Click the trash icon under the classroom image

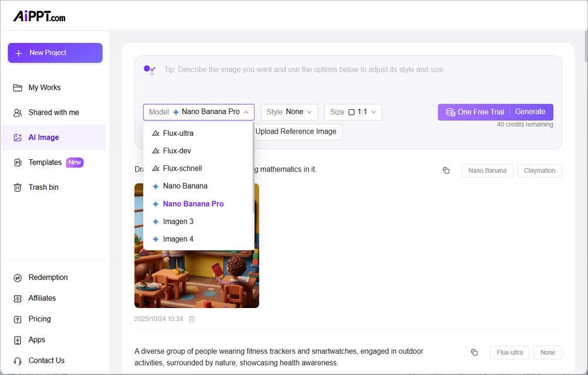click(x=192, y=319)
